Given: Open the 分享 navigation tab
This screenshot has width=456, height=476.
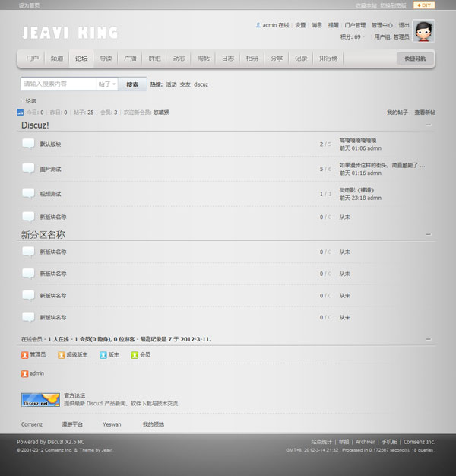Looking at the screenshot, I should coord(277,59).
